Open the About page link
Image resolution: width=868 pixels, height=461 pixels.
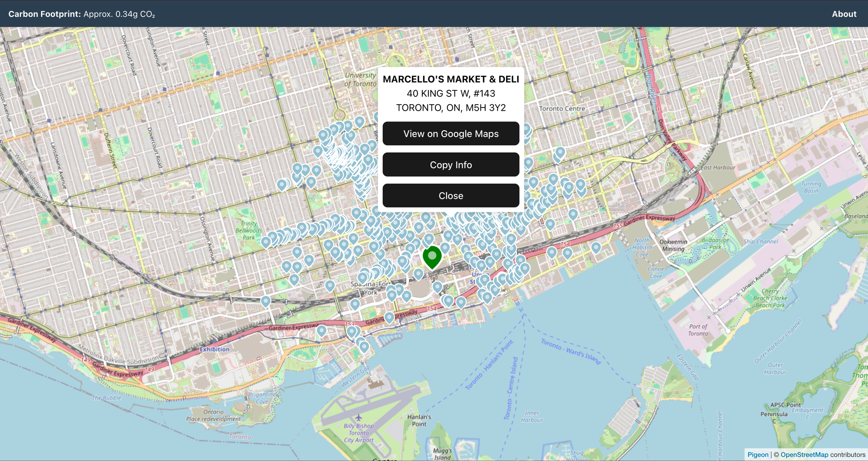coord(844,14)
